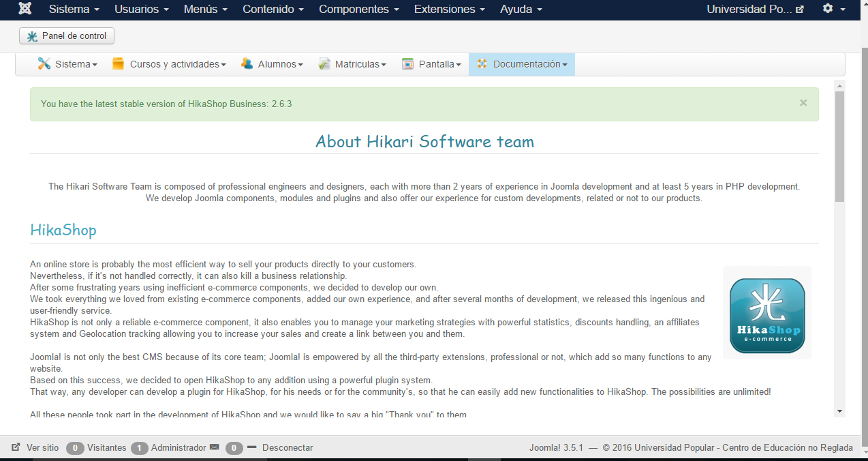868x461 pixels.
Task: Click the Matriculas icon
Action: [324, 63]
